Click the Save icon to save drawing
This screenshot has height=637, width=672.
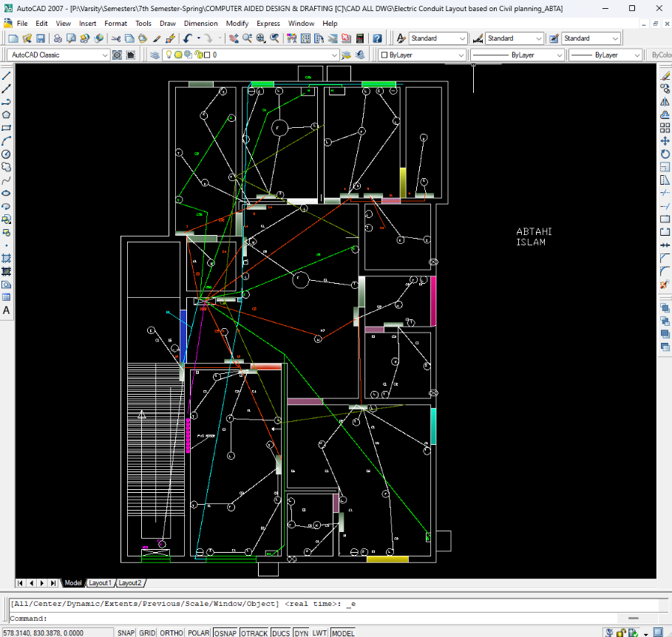39,38
